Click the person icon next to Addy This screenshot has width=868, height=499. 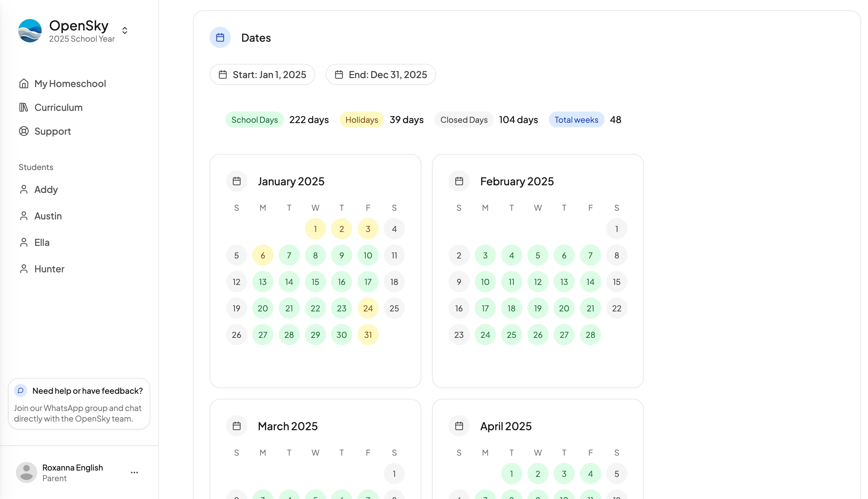click(24, 189)
